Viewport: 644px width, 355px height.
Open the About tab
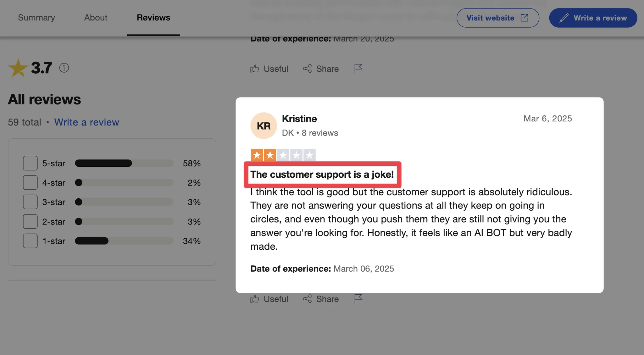coord(96,18)
